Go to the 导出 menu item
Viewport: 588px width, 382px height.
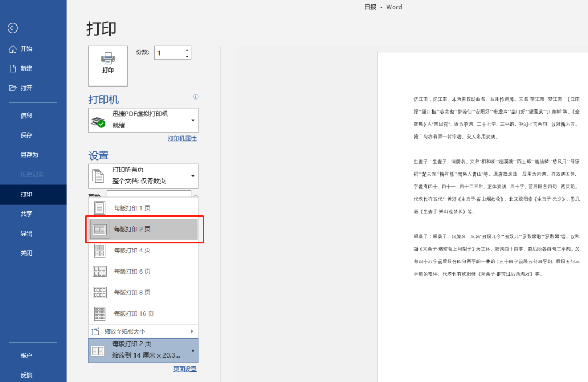[x=26, y=233]
